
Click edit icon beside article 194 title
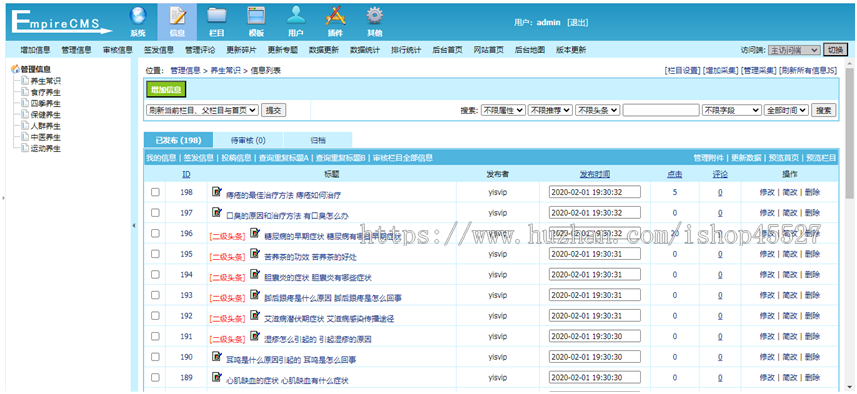pos(255,274)
